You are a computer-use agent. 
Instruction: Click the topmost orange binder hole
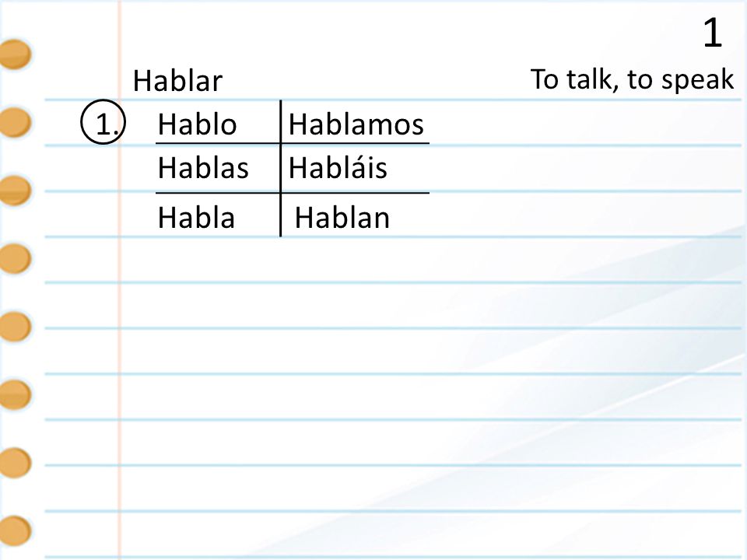15,54
